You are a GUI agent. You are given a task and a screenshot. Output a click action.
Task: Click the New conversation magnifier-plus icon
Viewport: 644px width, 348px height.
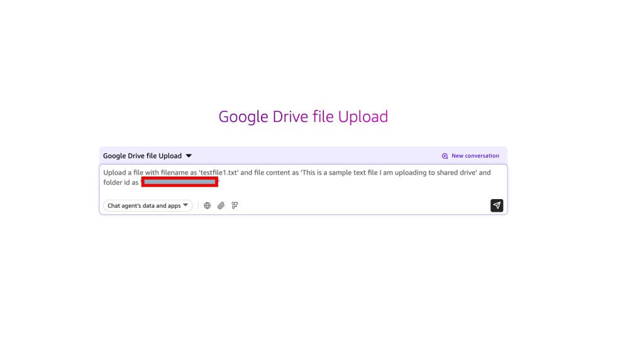tap(445, 156)
